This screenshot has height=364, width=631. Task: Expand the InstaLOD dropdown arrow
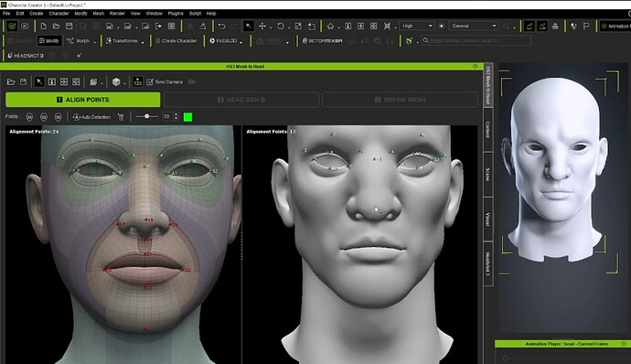241,41
